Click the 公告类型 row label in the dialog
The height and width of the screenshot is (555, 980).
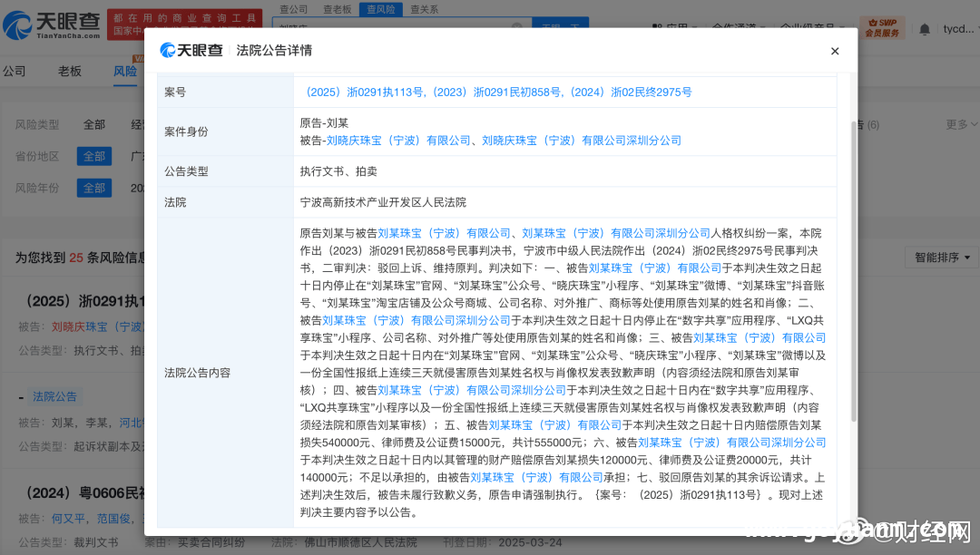(186, 171)
